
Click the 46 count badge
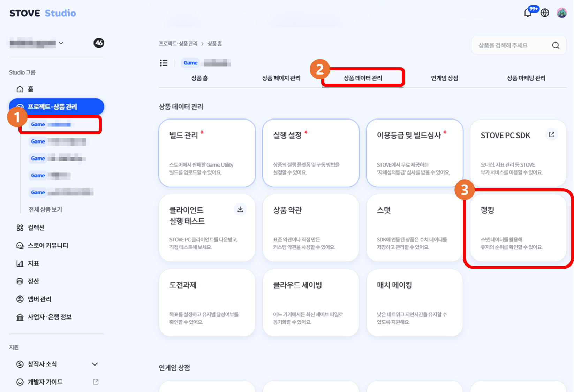click(x=99, y=43)
